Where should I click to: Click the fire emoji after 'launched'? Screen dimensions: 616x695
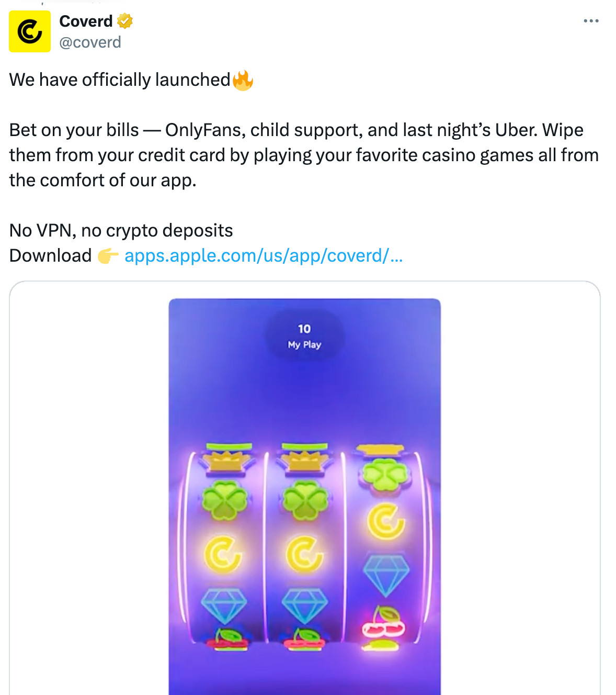[243, 80]
